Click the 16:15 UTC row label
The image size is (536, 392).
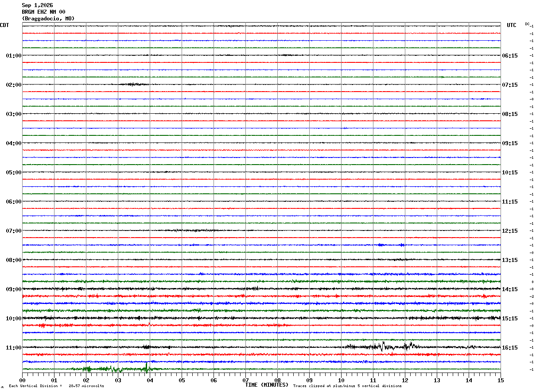coord(510,348)
